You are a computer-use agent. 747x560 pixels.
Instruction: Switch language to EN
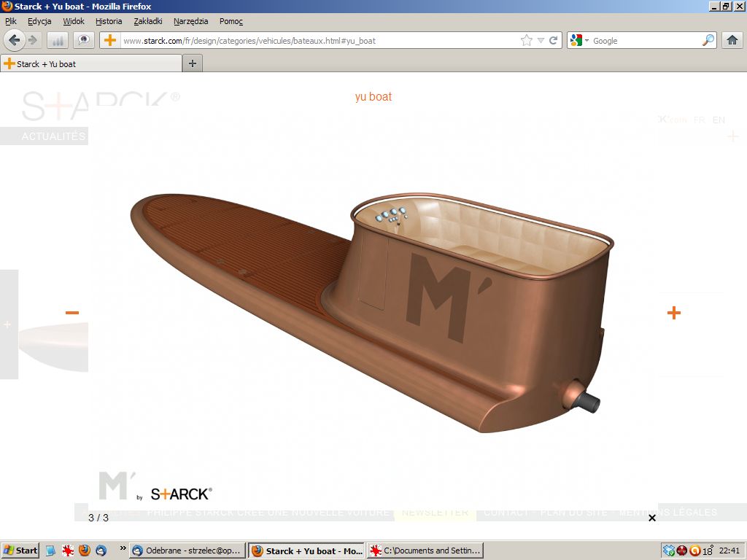tap(719, 120)
